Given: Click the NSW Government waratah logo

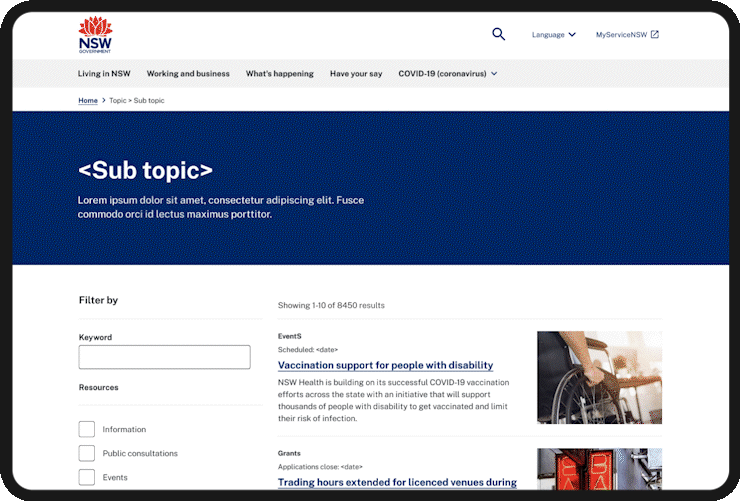Looking at the screenshot, I should tap(95, 34).
